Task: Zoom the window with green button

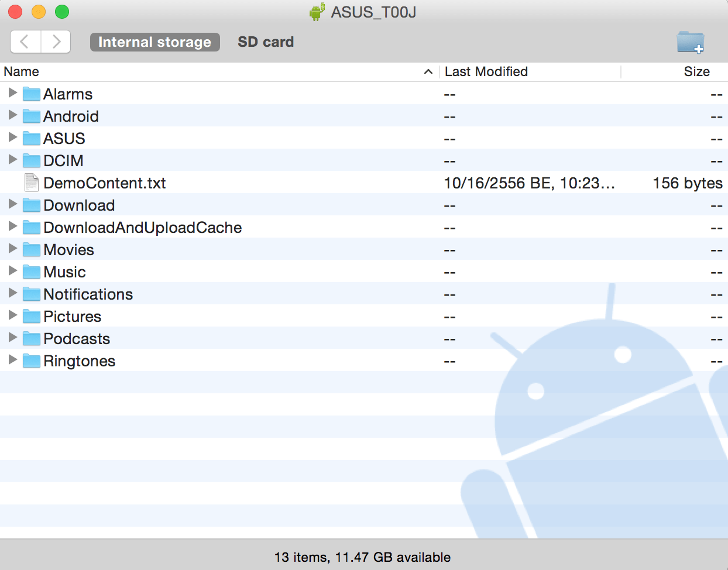Action: [62, 12]
